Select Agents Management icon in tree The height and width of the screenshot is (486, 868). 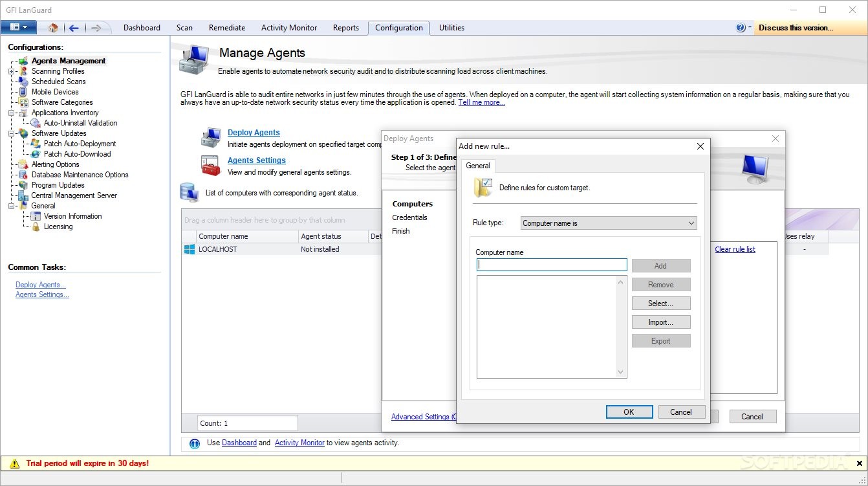(23, 61)
